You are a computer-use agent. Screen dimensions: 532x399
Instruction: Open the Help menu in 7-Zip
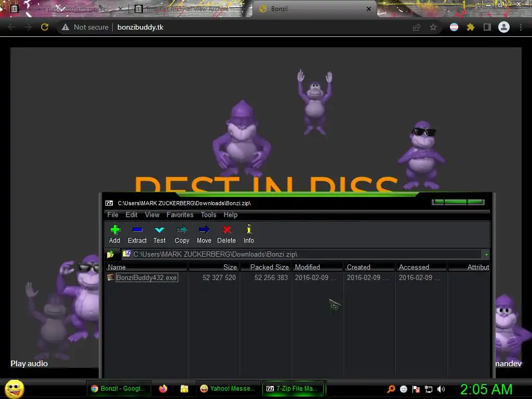coord(230,215)
